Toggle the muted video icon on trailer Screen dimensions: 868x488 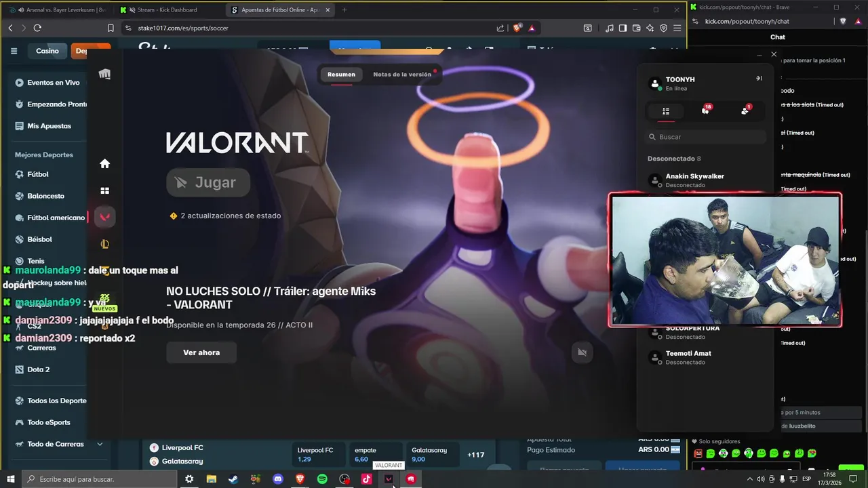582,352
